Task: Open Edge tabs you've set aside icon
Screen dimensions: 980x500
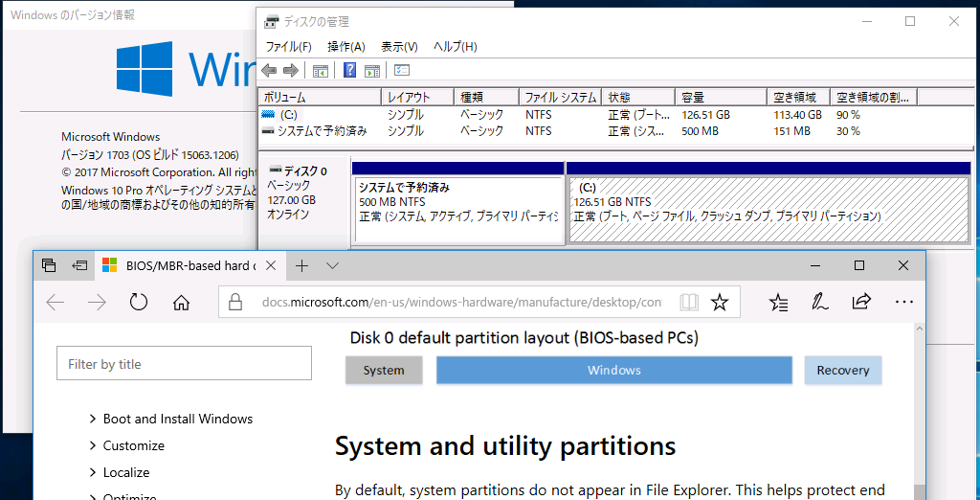Action: (50, 265)
